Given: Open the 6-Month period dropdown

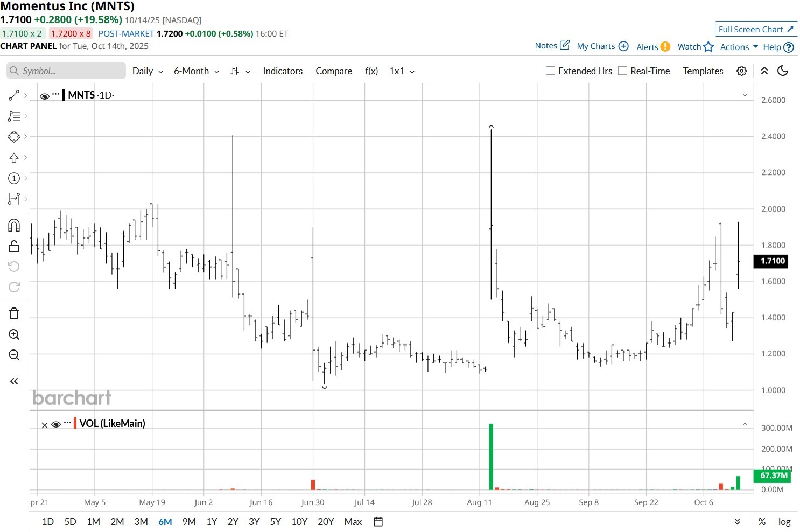Looking at the screenshot, I should (x=197, y=71).
